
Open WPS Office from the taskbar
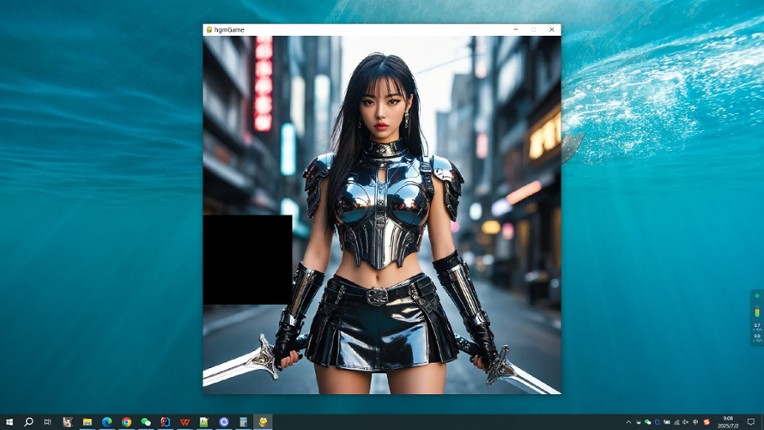[185, 422]
